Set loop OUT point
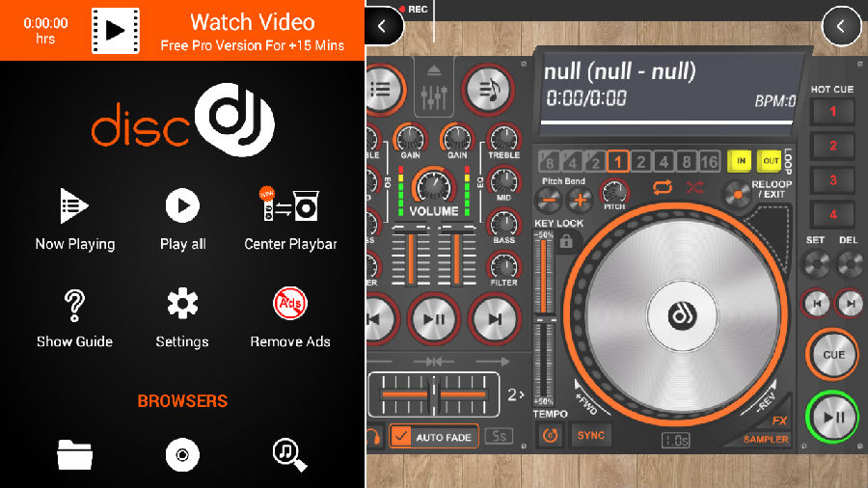The image size is (868, 488). [770, 161]
